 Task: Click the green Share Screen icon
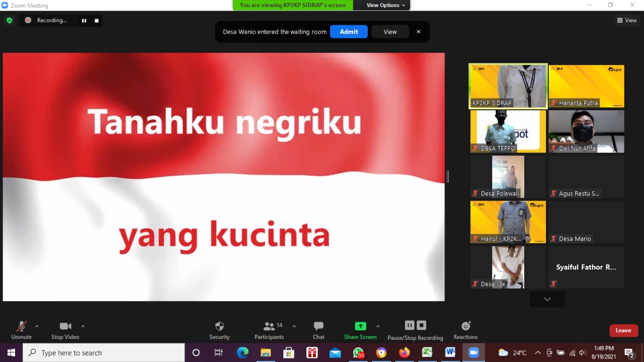click(x=360, y=326)
